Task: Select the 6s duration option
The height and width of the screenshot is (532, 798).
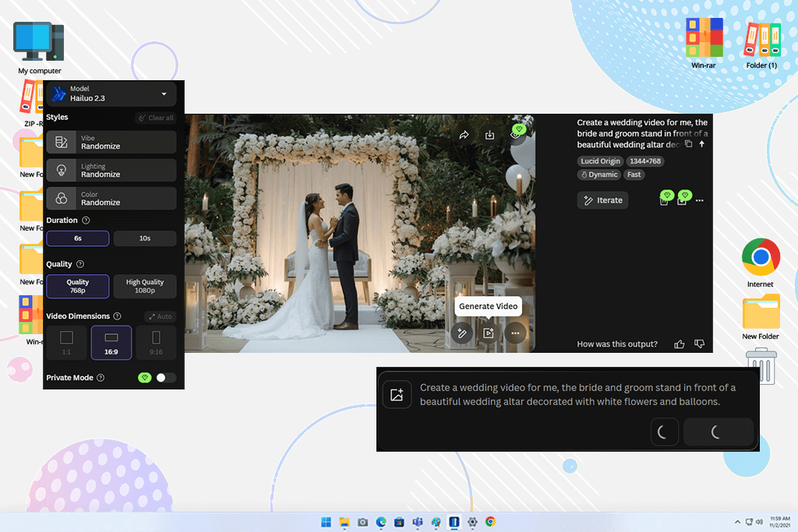Action: tap(78, 238)
